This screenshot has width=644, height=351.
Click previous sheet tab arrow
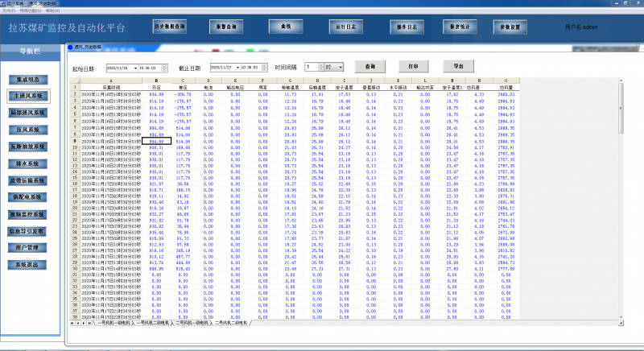78,324
